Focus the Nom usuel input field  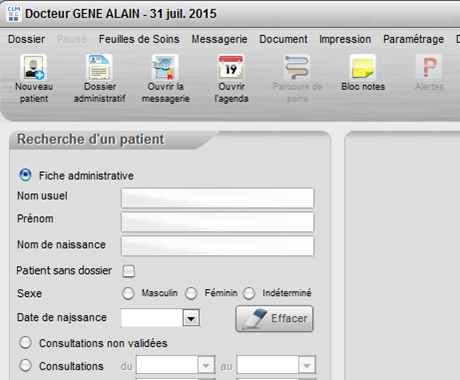point(218,198)
